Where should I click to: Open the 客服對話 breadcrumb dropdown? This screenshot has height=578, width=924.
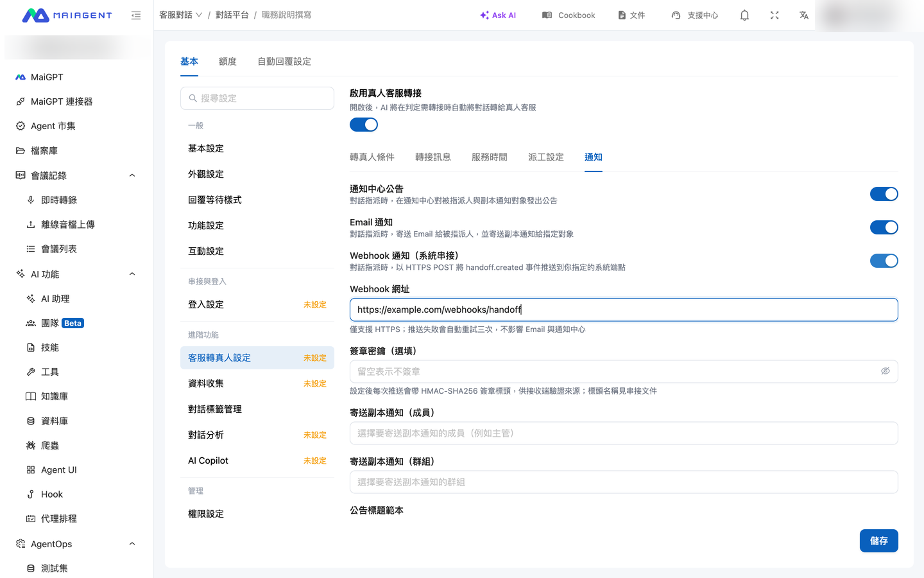pos(180,15)
